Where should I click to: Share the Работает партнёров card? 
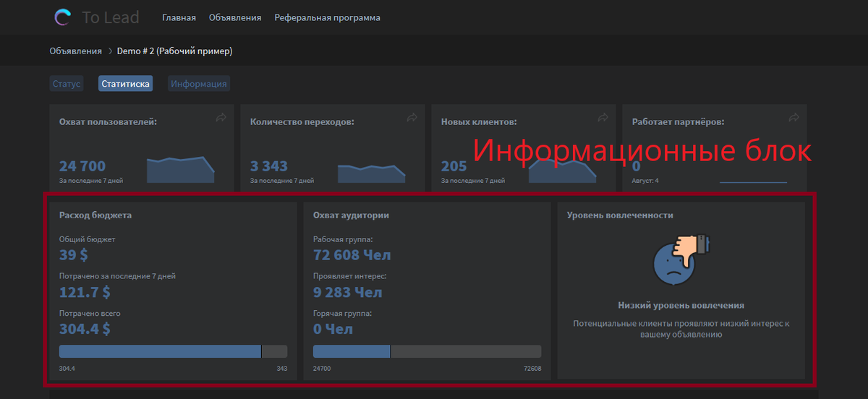(794, 117)
